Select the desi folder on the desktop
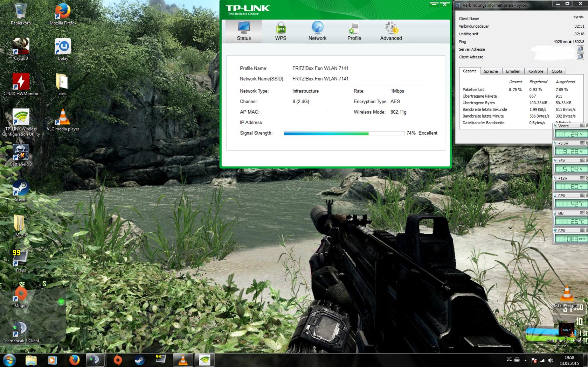 [x=63, y=85]
